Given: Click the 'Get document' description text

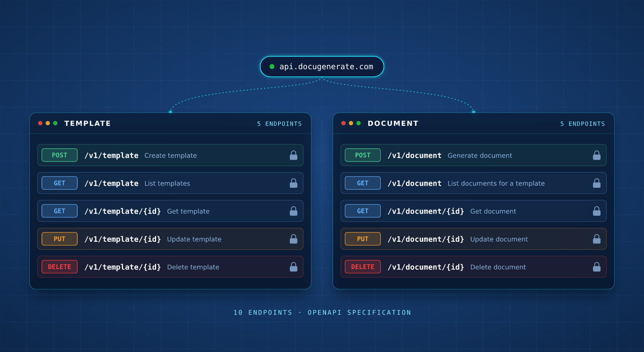Looking at the screenshot, I should click(493, 211).
